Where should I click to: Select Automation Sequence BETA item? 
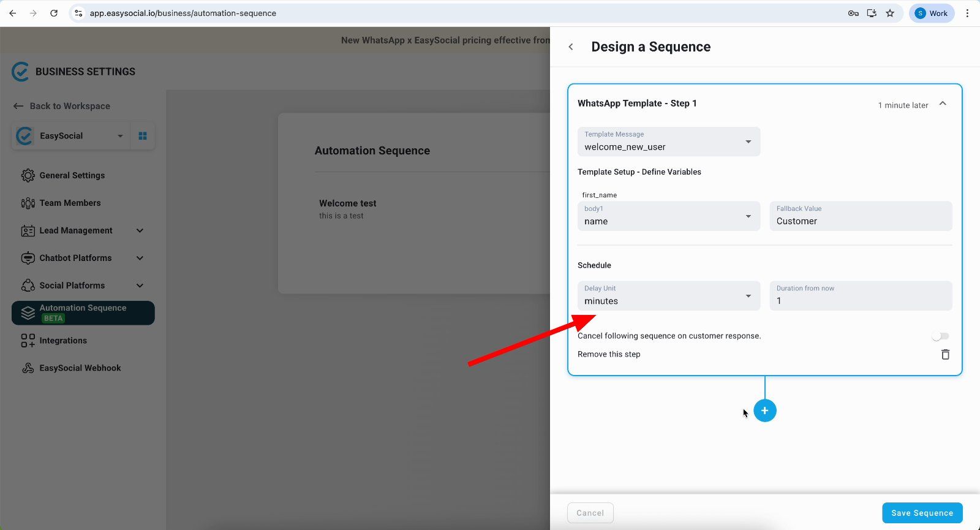[x=83, y=313]
